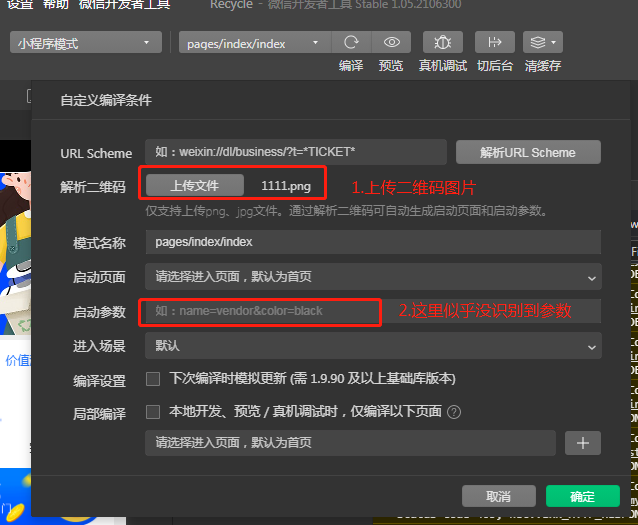Click the 解析URL Scheme button
This screenshot has width=638, height=525.
pos(528,153)
